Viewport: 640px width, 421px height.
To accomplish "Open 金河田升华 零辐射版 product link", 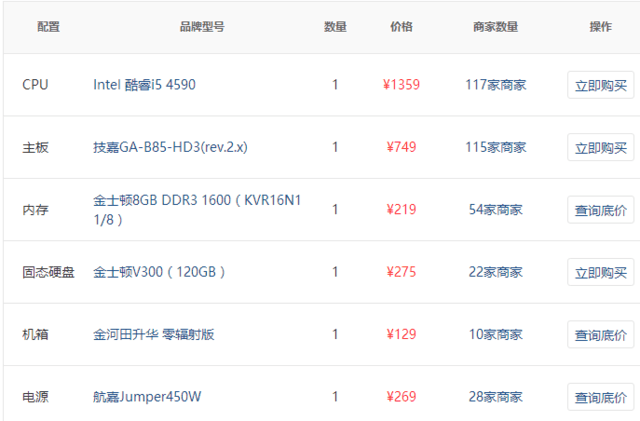I will (153, 334).
